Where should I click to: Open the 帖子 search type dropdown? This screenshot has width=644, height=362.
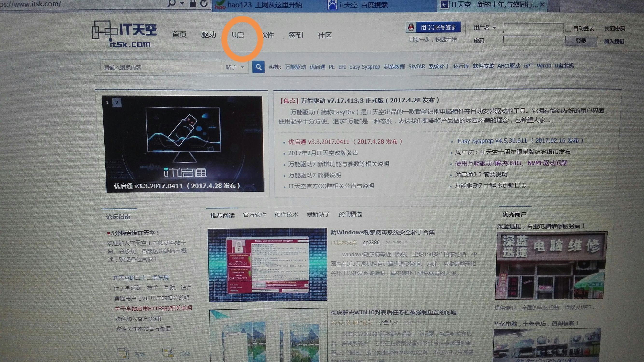tap(235, 67)
